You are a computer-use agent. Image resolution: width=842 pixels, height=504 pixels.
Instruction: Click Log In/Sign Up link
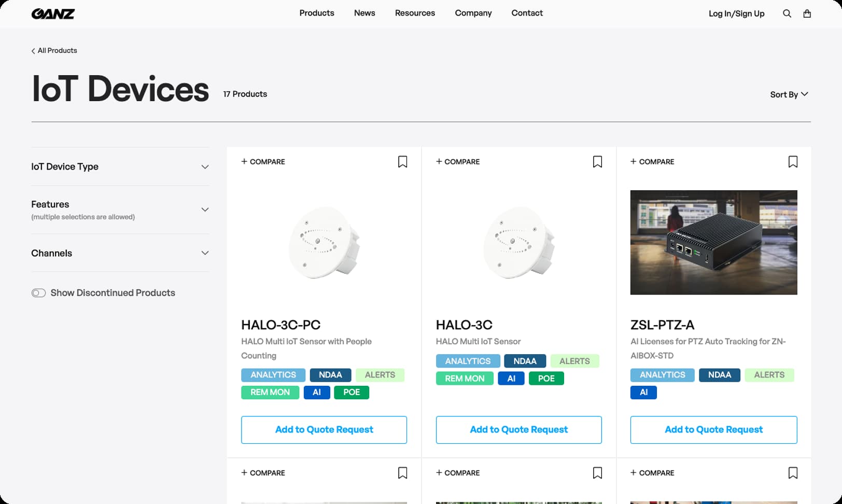pyautogui.click(x=736, y=13)
